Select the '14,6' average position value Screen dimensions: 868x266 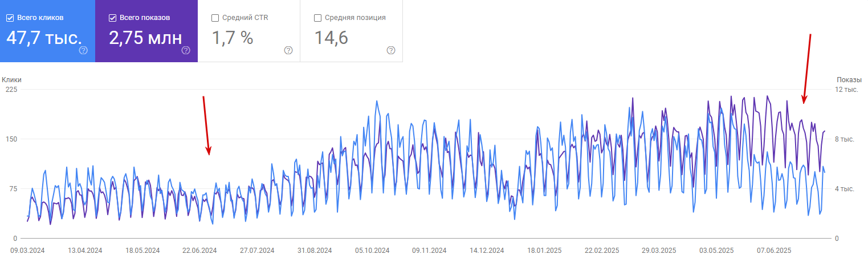tap(331, 38)
